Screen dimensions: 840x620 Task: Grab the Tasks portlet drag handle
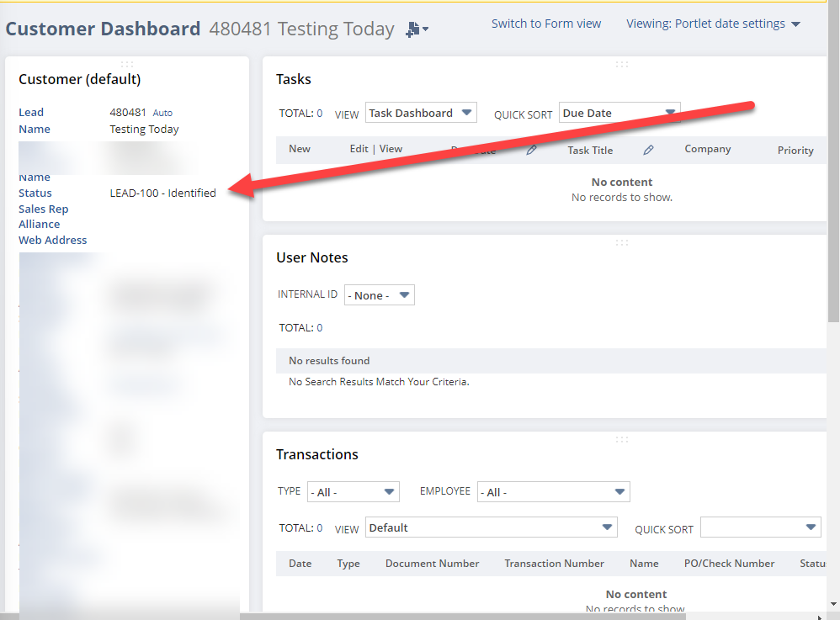[x=621, y=64]
